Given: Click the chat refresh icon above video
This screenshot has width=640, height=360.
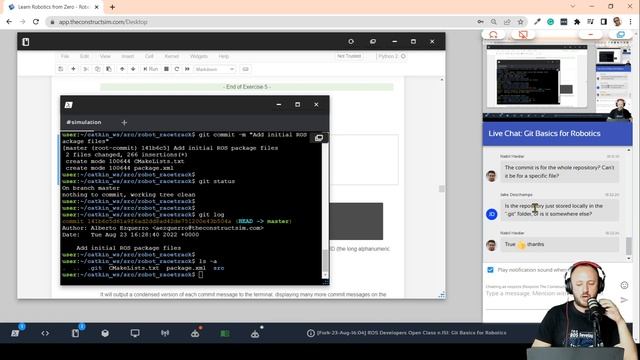Looking at the screenshot, I should 493,35.
